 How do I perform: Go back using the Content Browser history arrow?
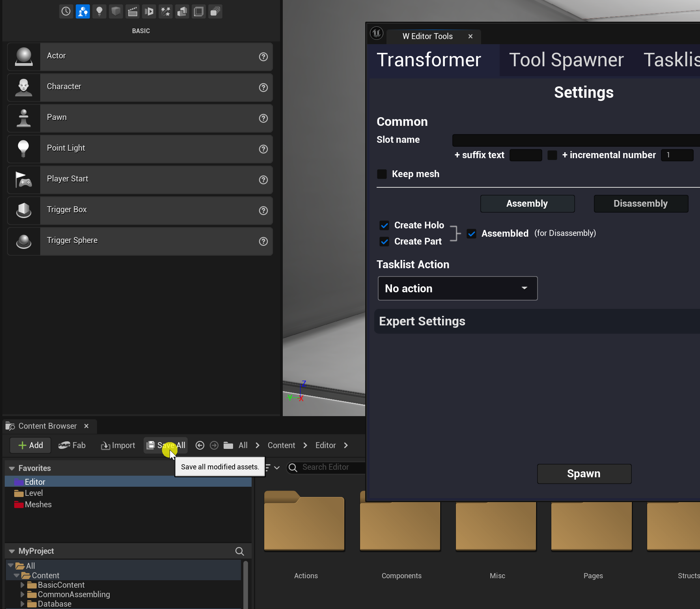pyautogui.click(x=200, y=445)
